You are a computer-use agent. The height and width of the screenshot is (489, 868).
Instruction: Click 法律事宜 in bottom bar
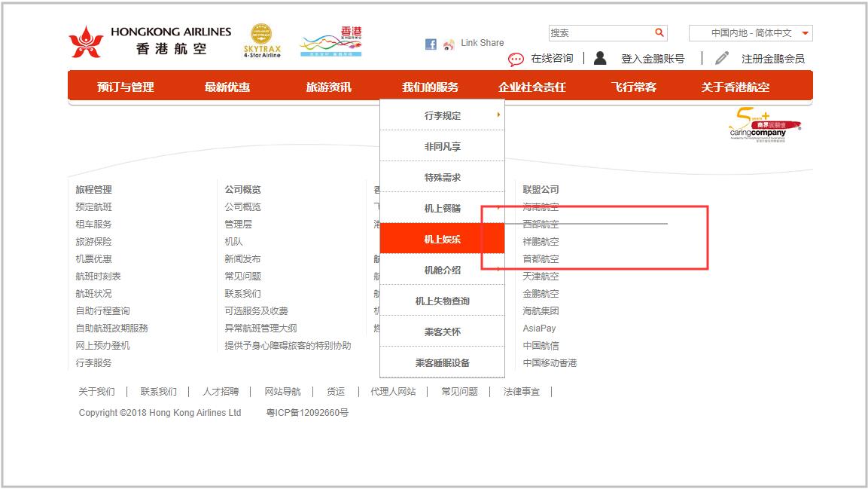[x=522, y=392]
